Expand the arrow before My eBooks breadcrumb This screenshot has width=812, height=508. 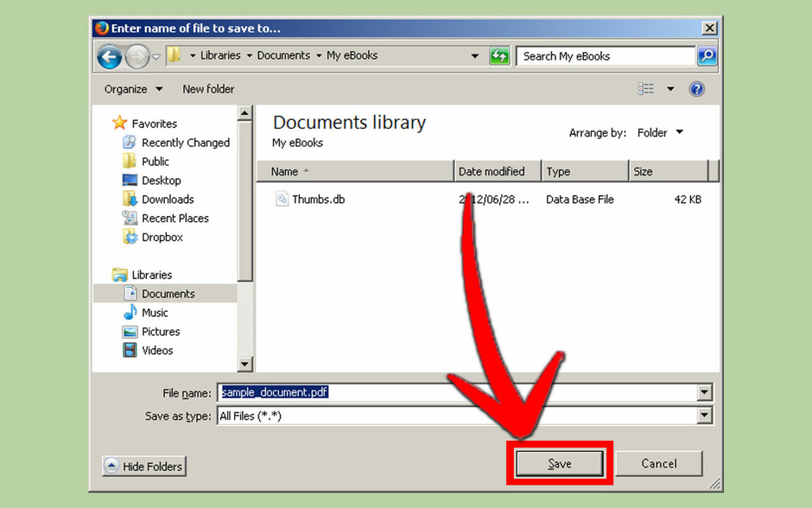pos(319,56)
